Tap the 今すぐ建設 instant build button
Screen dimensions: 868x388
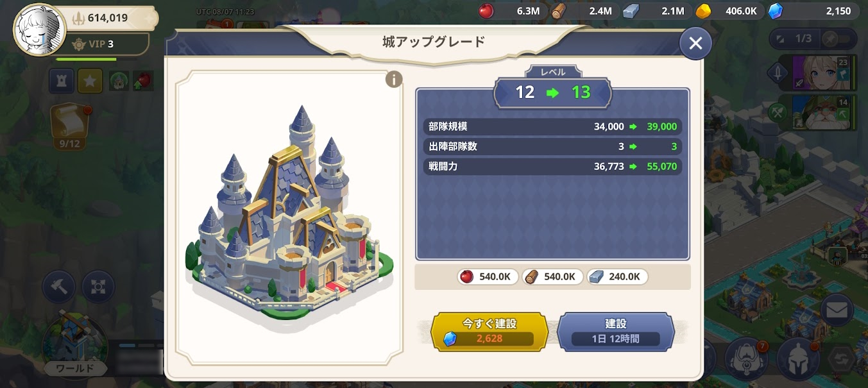pyautogui.click(x=489, y=332)
